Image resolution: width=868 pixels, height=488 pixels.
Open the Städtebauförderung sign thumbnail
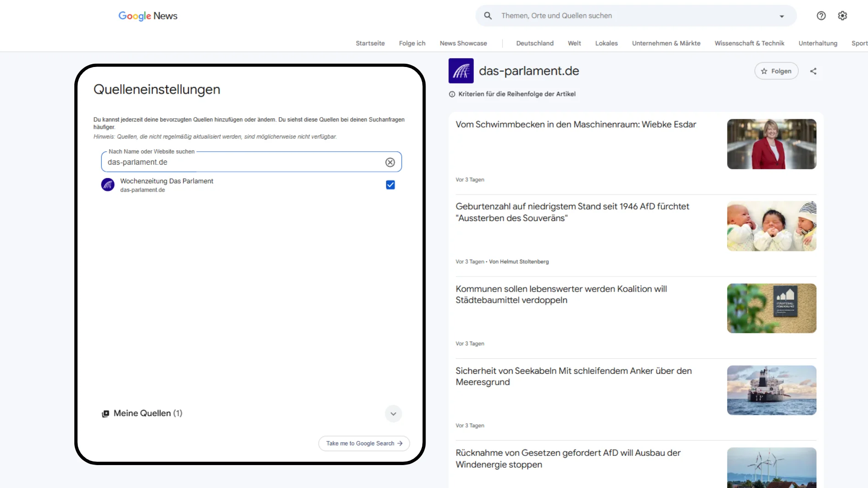[772, 308]
